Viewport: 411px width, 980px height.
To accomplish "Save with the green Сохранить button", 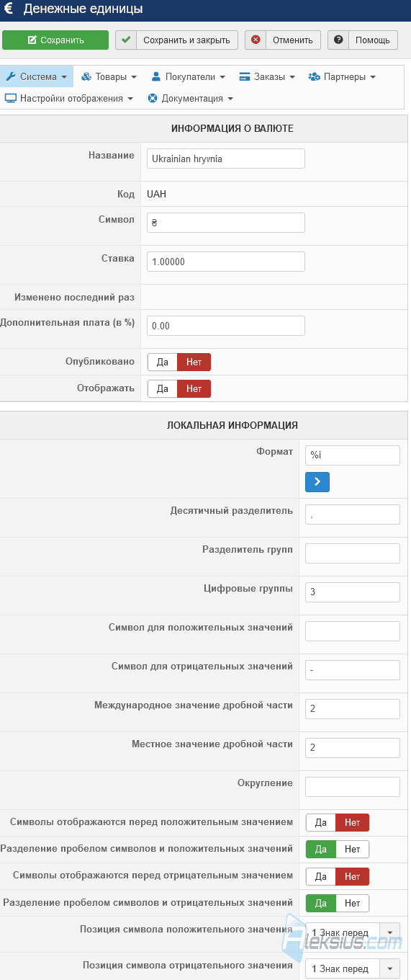I will tap(55, 40).
